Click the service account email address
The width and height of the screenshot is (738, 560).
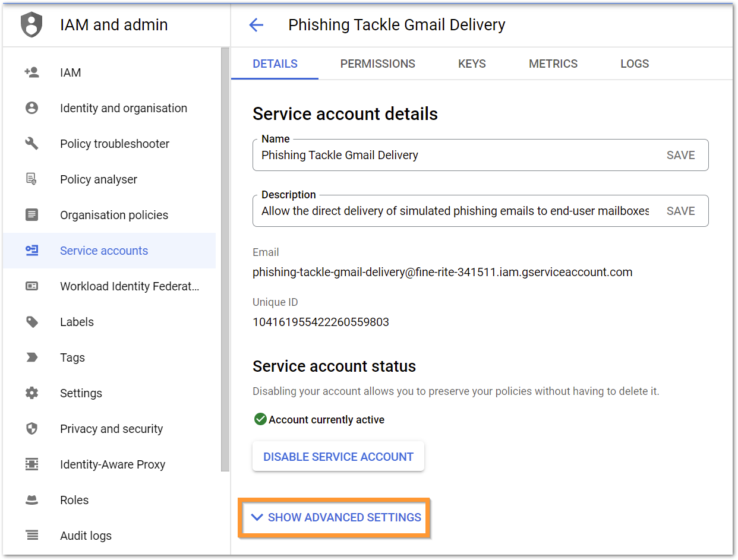[x=443, y=272]
